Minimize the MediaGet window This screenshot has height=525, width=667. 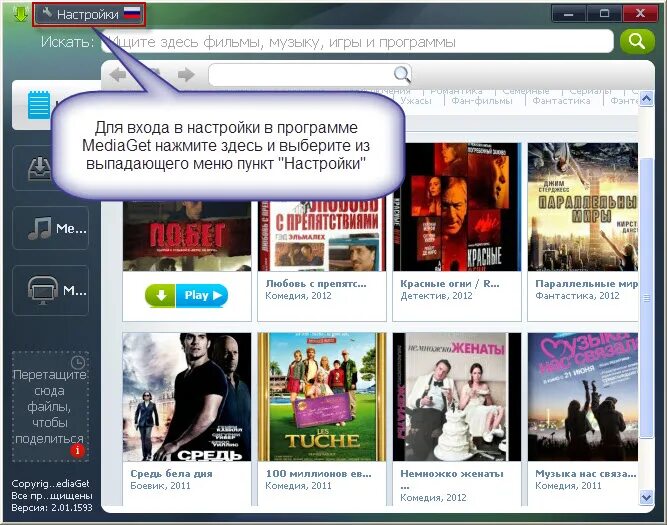tap(569, 14)
